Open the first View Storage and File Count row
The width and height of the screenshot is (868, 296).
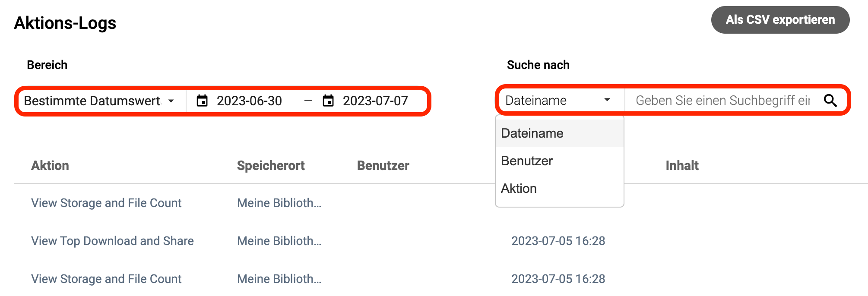(x=106, y=203)
